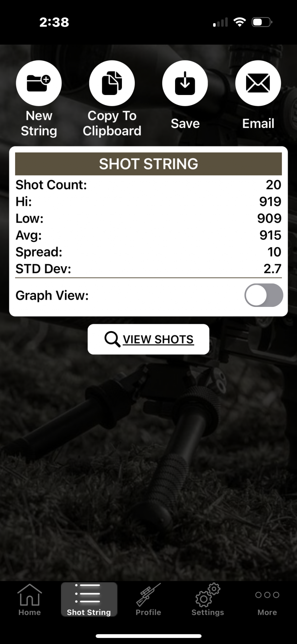The height and width of the screenshot is (644, 297).
Task: Open the Profile rifle tab
Action: point(148,600)
